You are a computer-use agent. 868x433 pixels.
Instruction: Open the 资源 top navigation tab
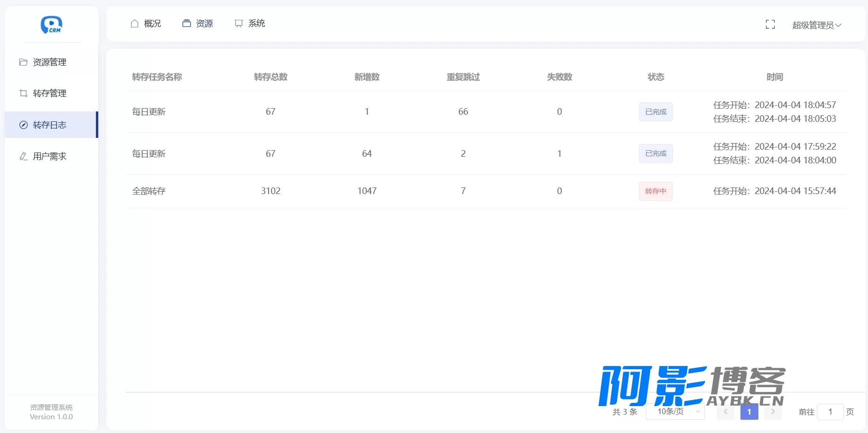click(198, 23)
